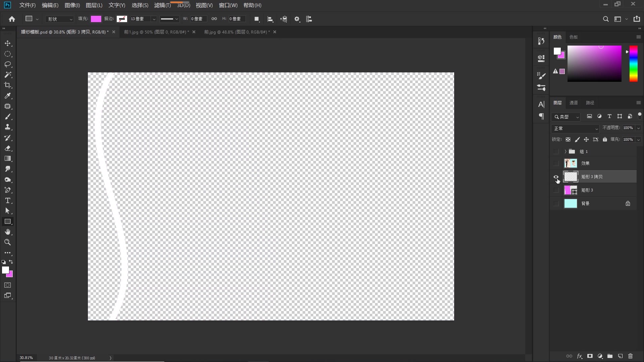Viewport: 644px width, 362px height.
Task: Show the 背景 layer visibility
Action: click(556, 203)
